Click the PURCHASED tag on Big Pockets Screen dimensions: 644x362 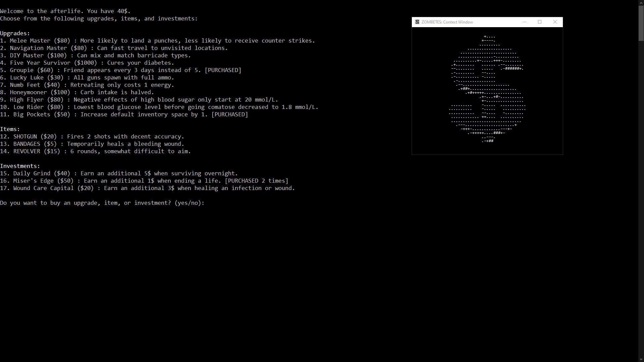coord(229,114)
